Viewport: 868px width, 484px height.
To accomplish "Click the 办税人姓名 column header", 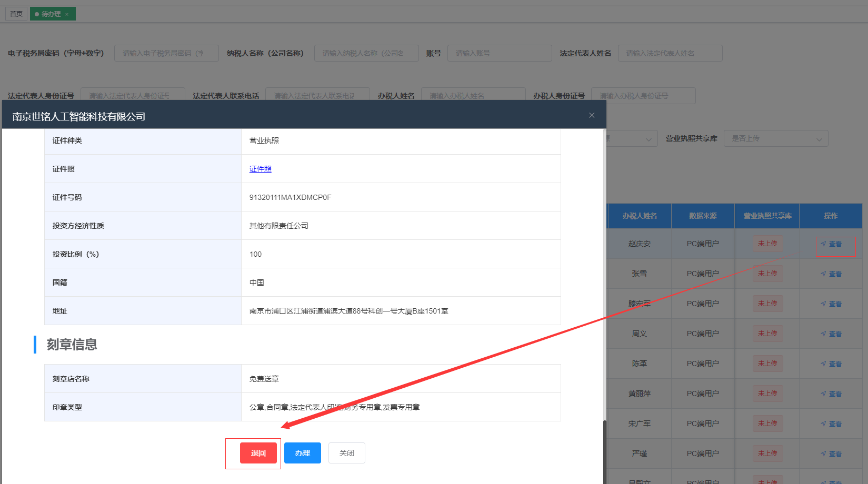I will click(x=640, y=216).
